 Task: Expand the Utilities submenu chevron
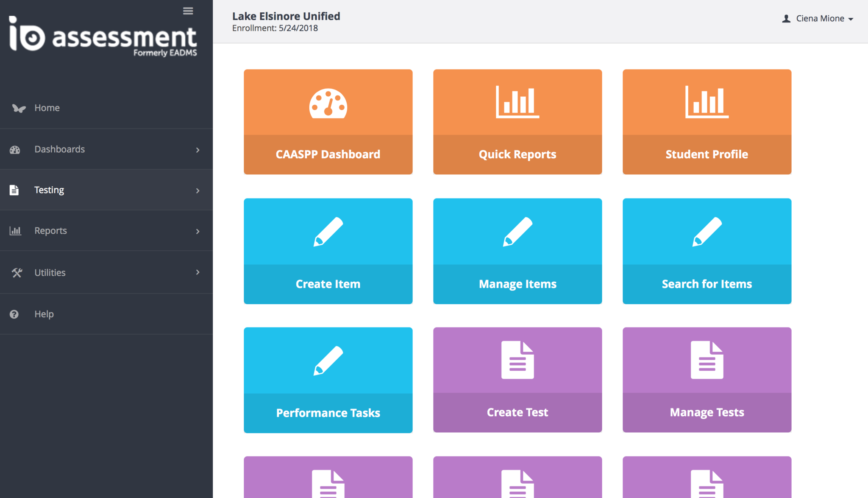[x=198, y=272]
